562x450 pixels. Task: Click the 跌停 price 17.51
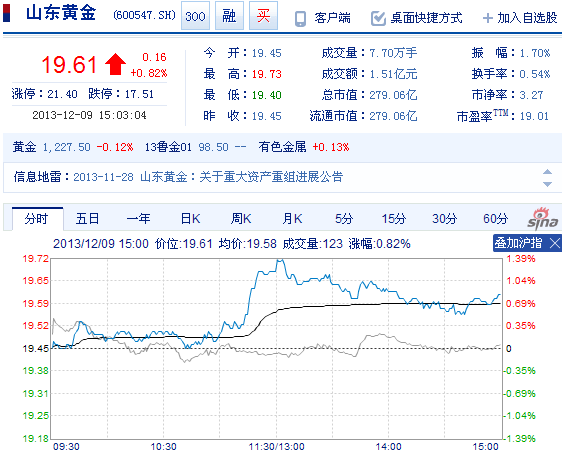pyautogui.click(x=139, y=94)
